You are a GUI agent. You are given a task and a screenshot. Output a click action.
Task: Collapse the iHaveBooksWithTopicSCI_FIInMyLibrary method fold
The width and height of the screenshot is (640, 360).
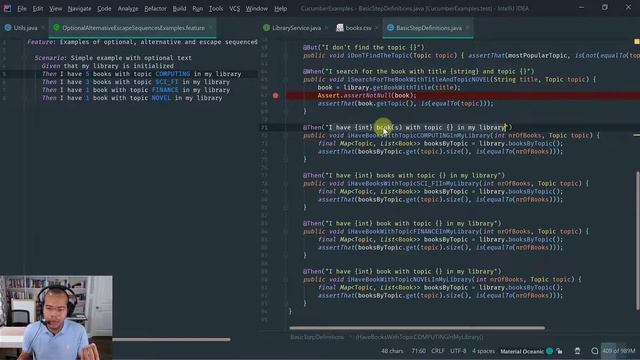tap(285, 184)
